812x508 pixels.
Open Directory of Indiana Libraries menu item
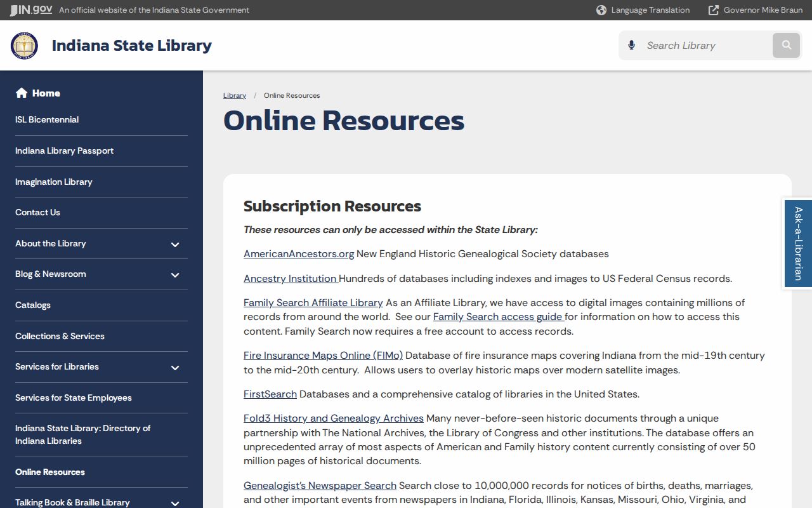pyautogui.click(x=83, y=434)
